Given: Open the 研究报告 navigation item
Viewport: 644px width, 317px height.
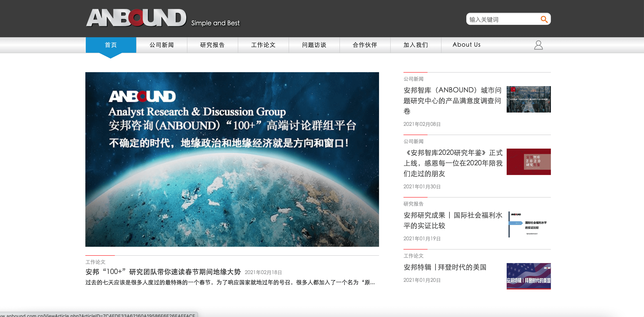Looking at the screenshot, I should coord(212,45).
